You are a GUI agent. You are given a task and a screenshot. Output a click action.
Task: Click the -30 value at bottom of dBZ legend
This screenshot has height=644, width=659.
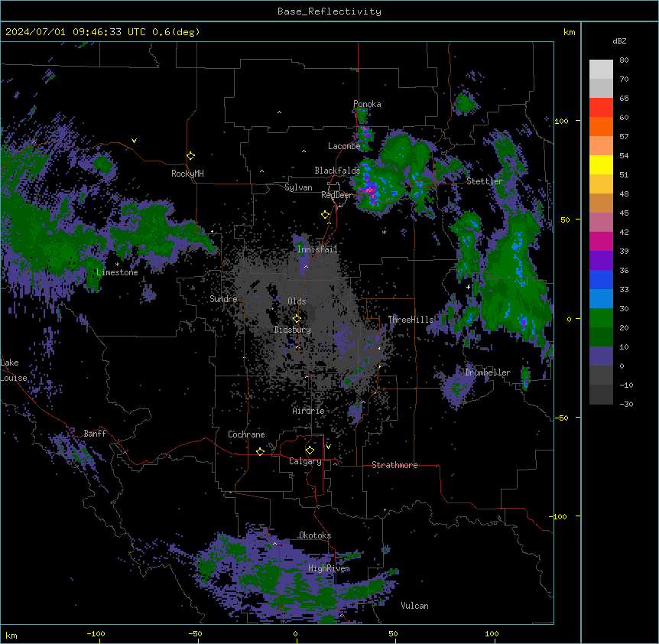click(626, 405)
